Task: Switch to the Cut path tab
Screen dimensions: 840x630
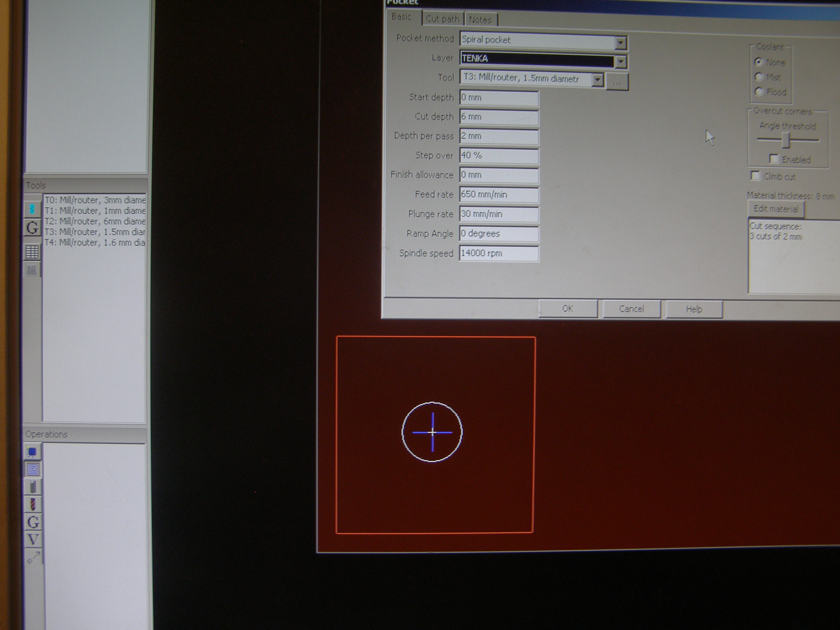Action: 442,19
